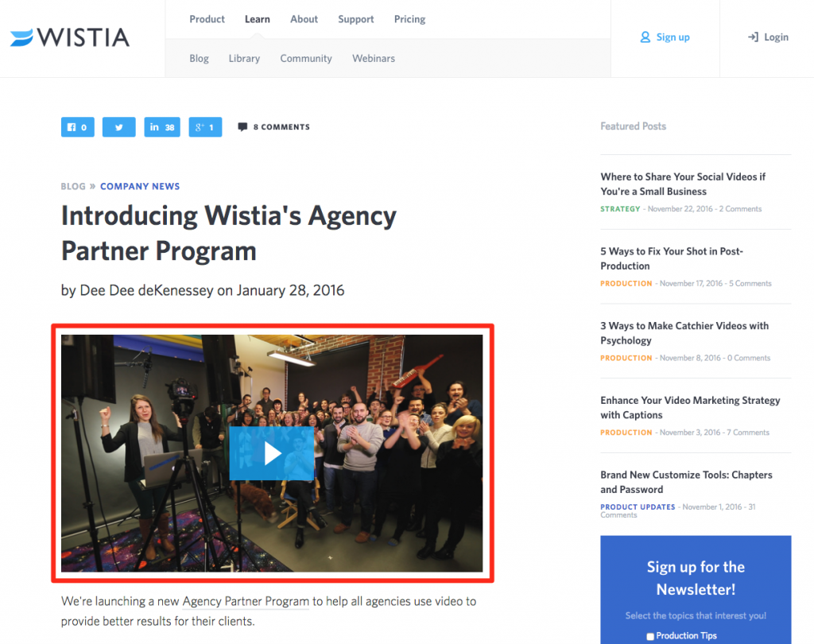Screen dimensions: 814x644
Task: Open 'Enhance Your Video Marketing Strategy' post
Action: pos(691,408)
